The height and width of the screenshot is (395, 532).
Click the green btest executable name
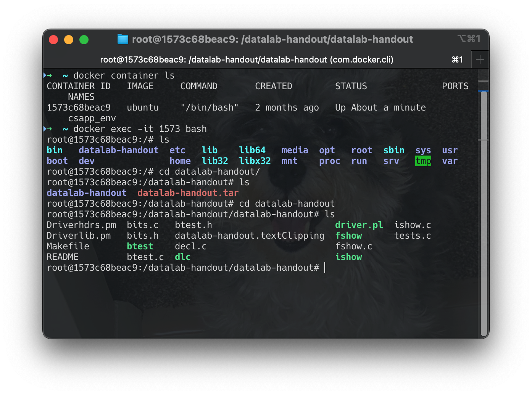[140, 246]
